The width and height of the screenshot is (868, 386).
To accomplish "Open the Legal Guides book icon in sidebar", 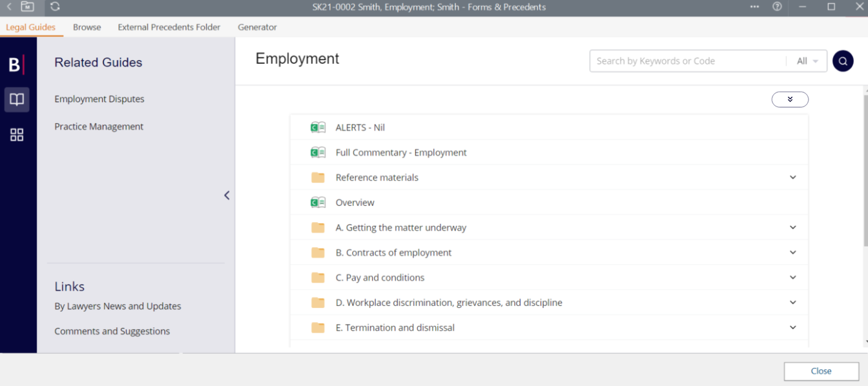I will coord(17,99).
